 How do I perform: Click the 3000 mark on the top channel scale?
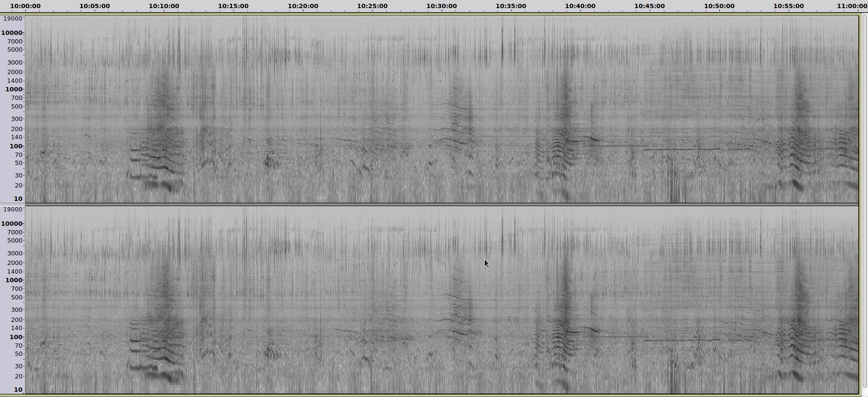point(15,63)
